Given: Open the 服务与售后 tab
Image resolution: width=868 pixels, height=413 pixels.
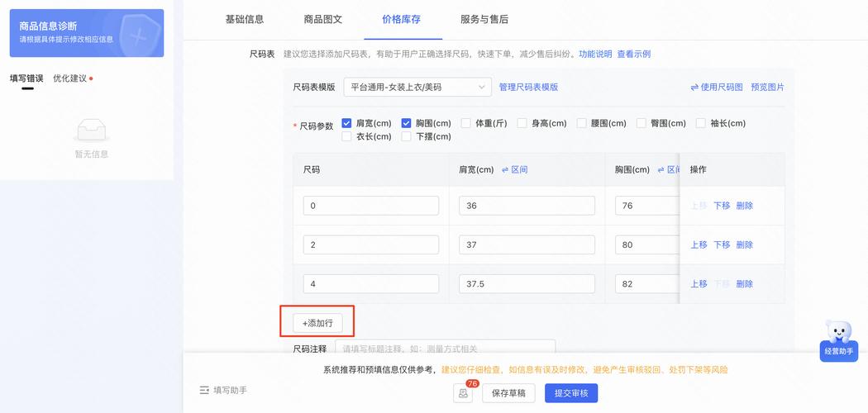Looking at the screenshot, I should (484, 19).
